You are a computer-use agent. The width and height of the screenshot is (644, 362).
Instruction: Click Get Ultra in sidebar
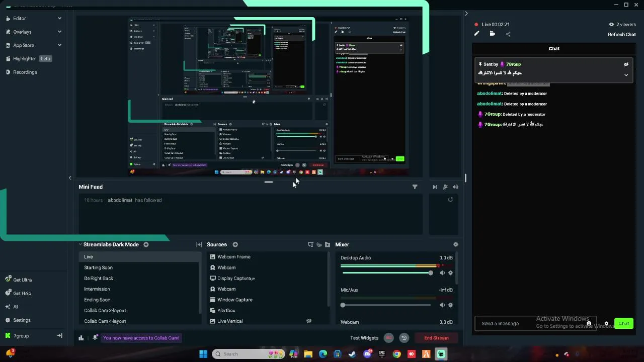(22, 280)
